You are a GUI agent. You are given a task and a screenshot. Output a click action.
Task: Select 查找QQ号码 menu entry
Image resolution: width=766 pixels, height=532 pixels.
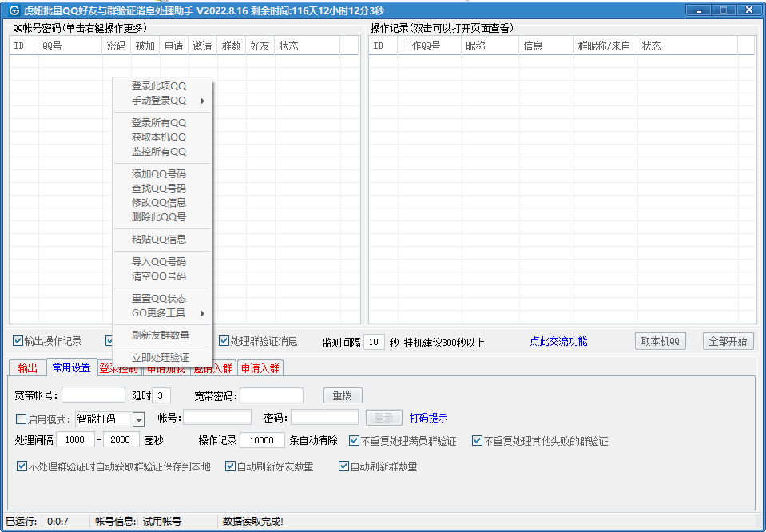coord(162,188)
